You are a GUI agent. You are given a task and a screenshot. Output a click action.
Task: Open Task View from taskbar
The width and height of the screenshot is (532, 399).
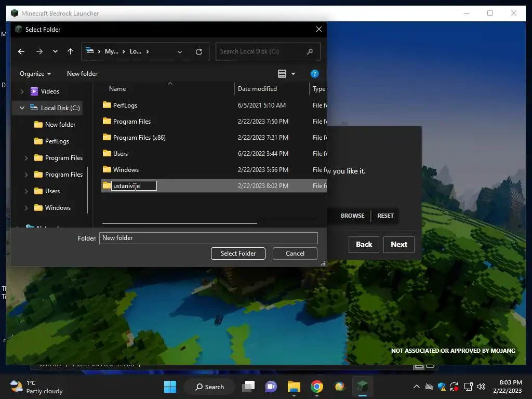(x=248, y=387)
